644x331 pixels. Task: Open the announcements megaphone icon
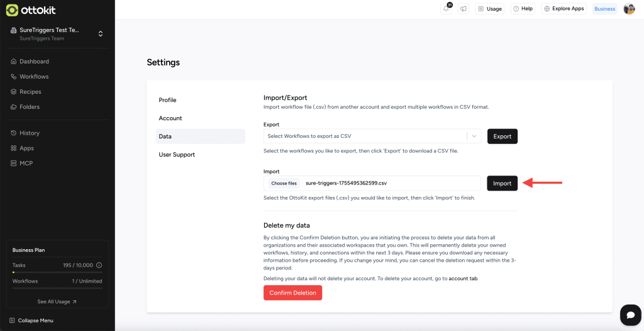pyautogui.click(x=463, y=9)
